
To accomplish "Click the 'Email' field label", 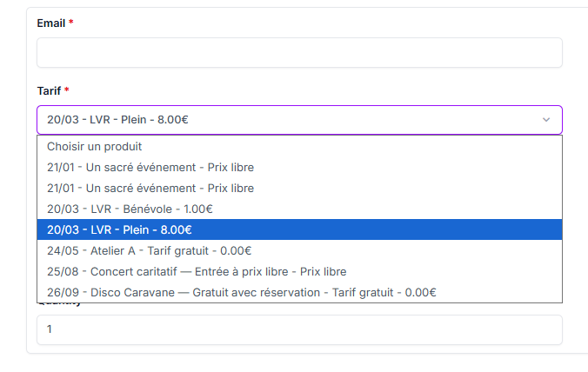I will [x=50, y=23].
